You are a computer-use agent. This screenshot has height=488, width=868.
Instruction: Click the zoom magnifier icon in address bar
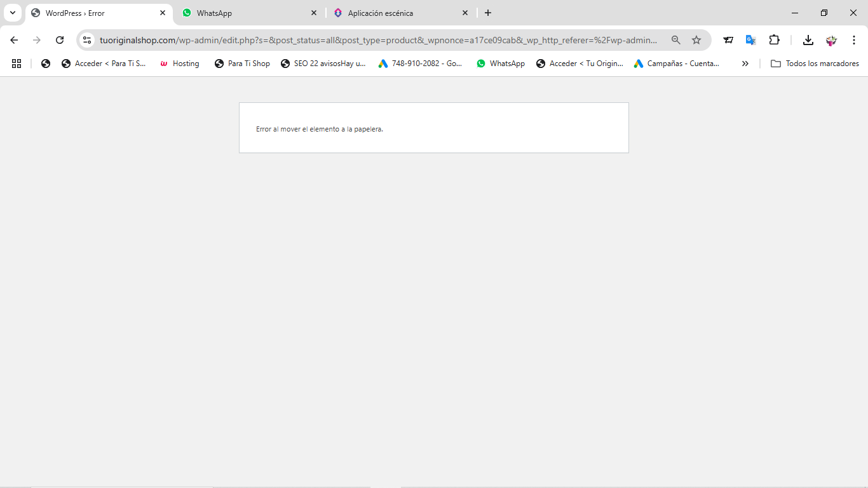(676, 40)
